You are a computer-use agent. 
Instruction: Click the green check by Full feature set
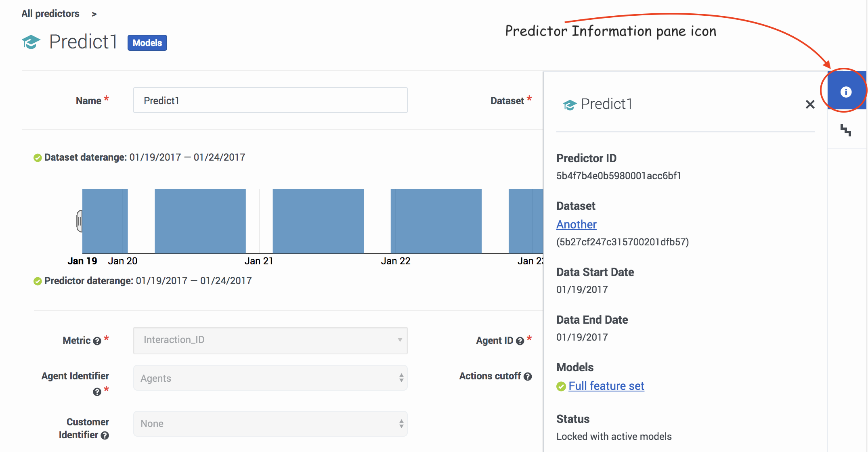[561, 387]
